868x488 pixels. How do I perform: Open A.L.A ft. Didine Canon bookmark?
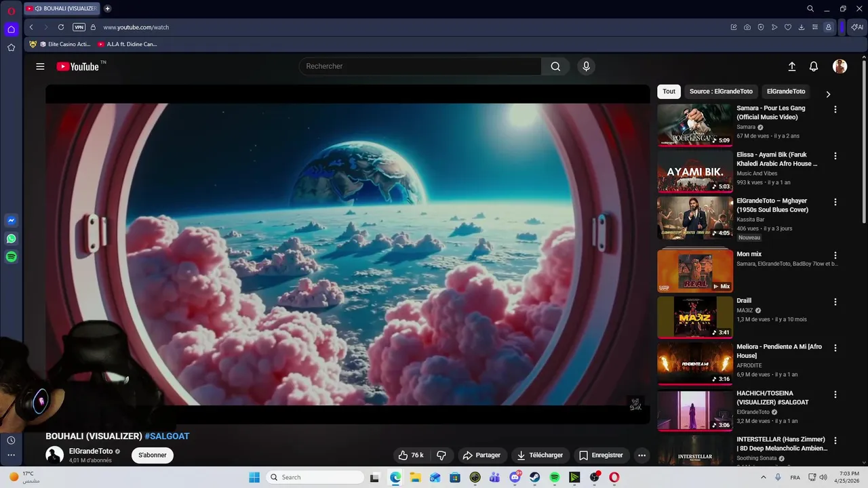pos(127,44)
